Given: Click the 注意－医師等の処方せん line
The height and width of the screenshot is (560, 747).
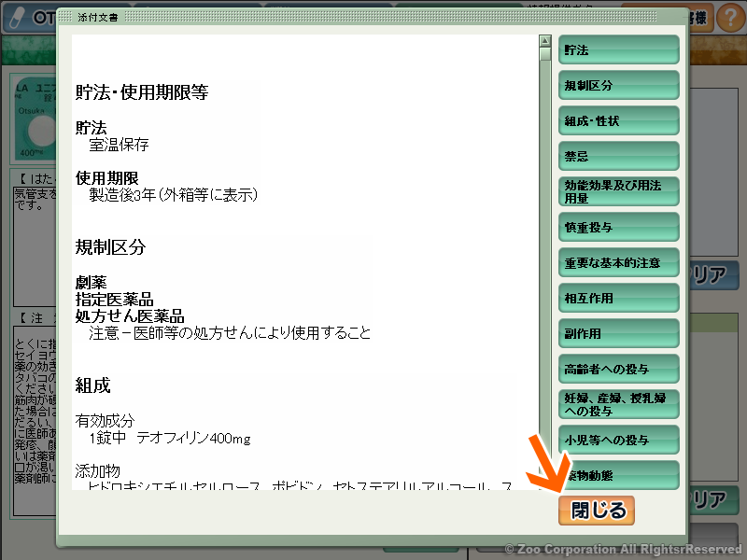Looking at the screenshot, I should pos(230,332).
